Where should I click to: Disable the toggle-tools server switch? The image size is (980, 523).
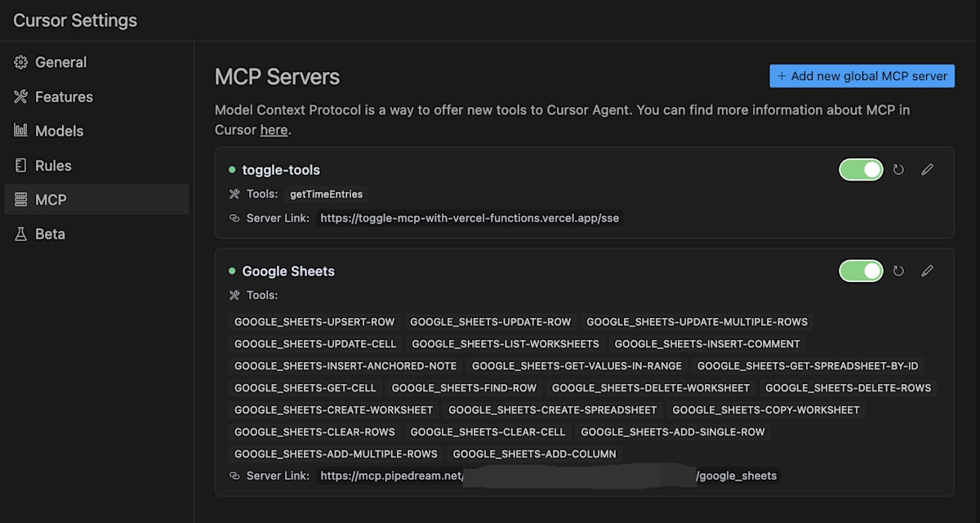pyautogui.click(x=861, y=170)
